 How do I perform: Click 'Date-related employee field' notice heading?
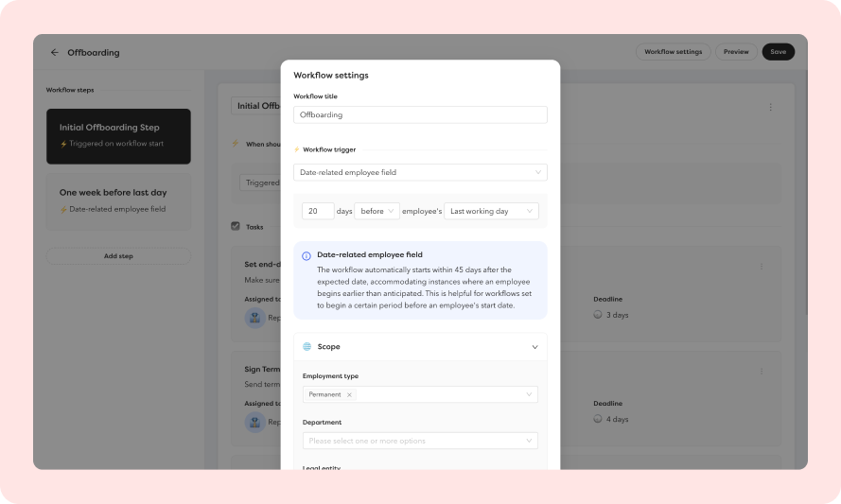tap(370, 254)
